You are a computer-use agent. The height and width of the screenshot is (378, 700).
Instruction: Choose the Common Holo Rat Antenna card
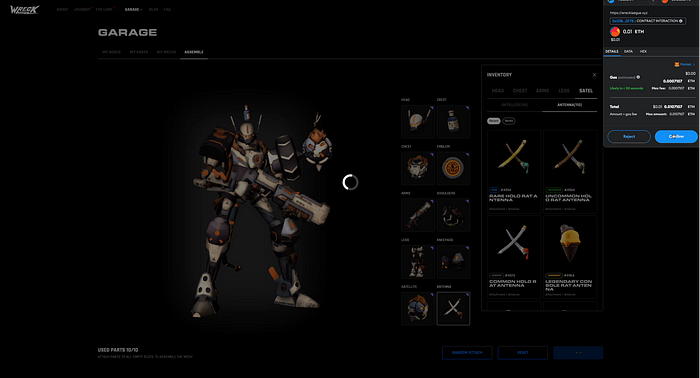click(x=514, y=257)
